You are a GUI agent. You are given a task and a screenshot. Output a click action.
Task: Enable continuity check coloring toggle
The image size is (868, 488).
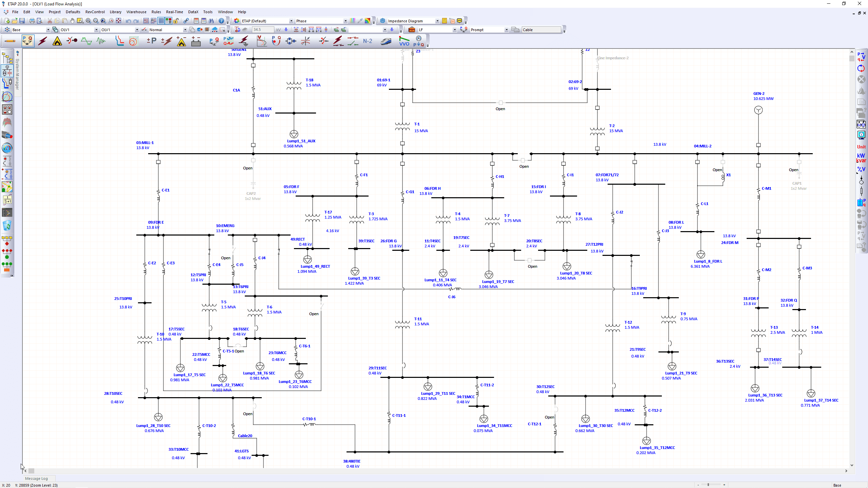[x=169, y=21]
